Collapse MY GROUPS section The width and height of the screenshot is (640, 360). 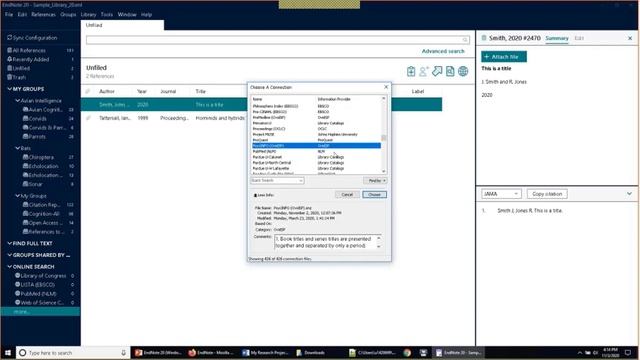(9, 89)
